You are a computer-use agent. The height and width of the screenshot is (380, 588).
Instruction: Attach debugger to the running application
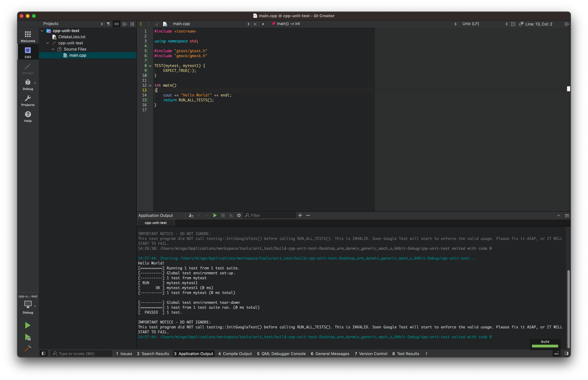[231, 215]
